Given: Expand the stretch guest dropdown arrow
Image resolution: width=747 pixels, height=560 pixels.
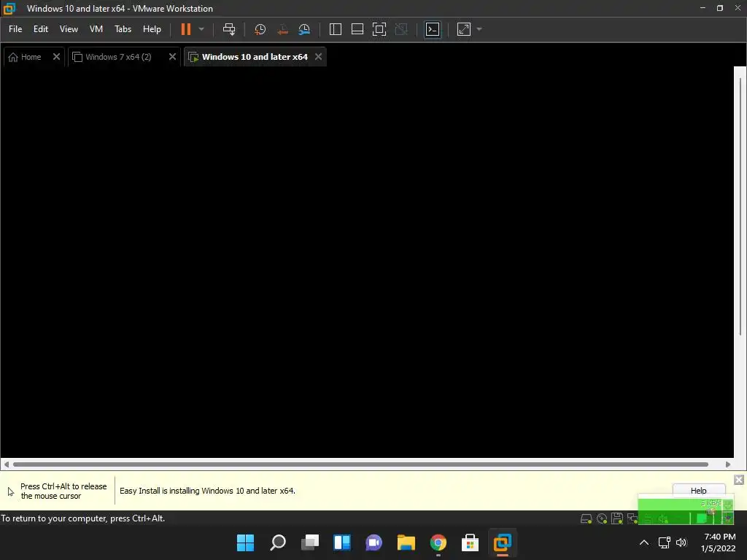Looking at the screenshot, I should click(479, 29).
